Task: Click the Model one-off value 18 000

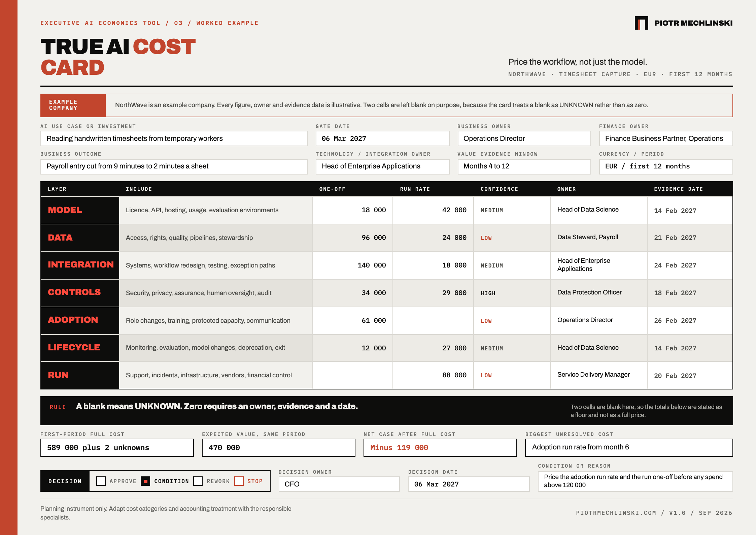Action: coord(374,210)
